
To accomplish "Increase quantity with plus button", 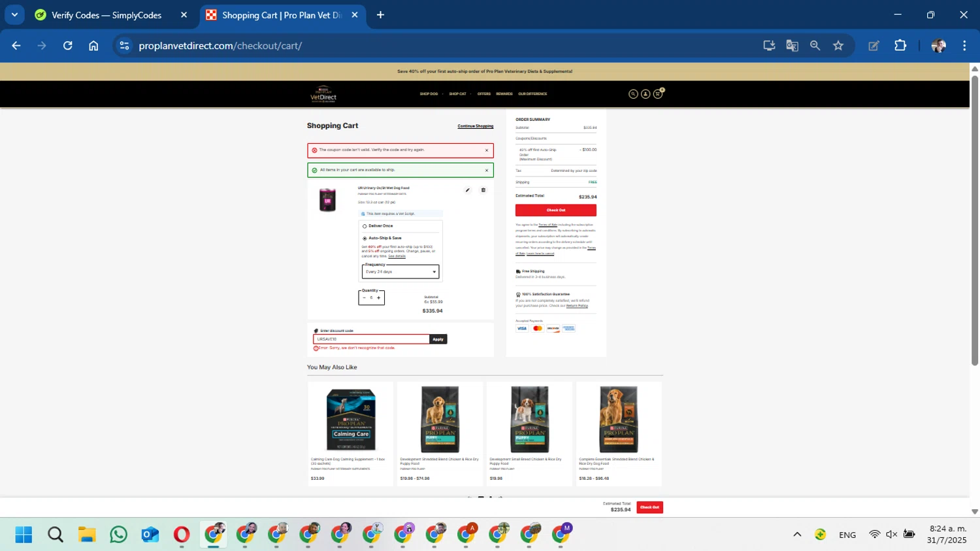I will tap(378, 298).
